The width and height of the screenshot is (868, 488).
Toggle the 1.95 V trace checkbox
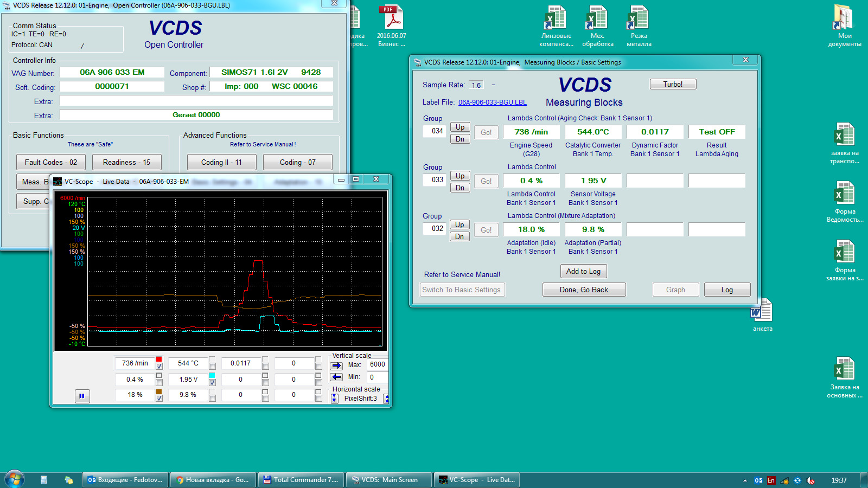point(212,383)
